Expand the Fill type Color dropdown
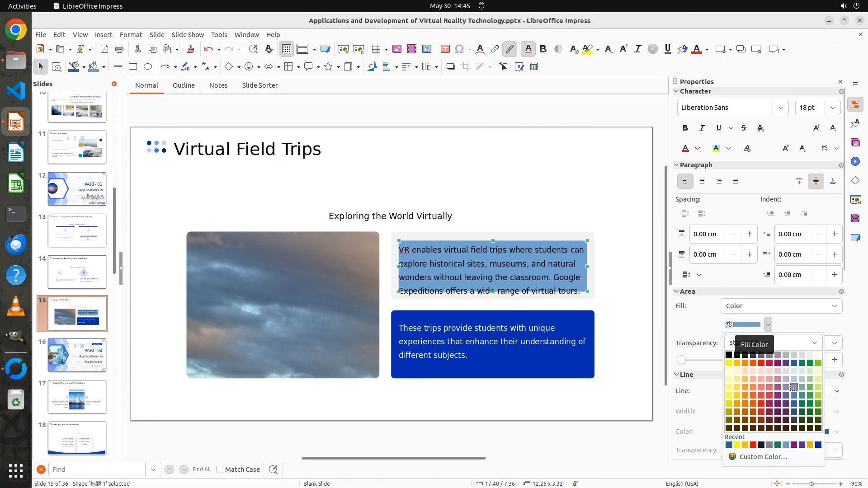The height and width of the screenshot is (488, 868). (x=781, y=306)
